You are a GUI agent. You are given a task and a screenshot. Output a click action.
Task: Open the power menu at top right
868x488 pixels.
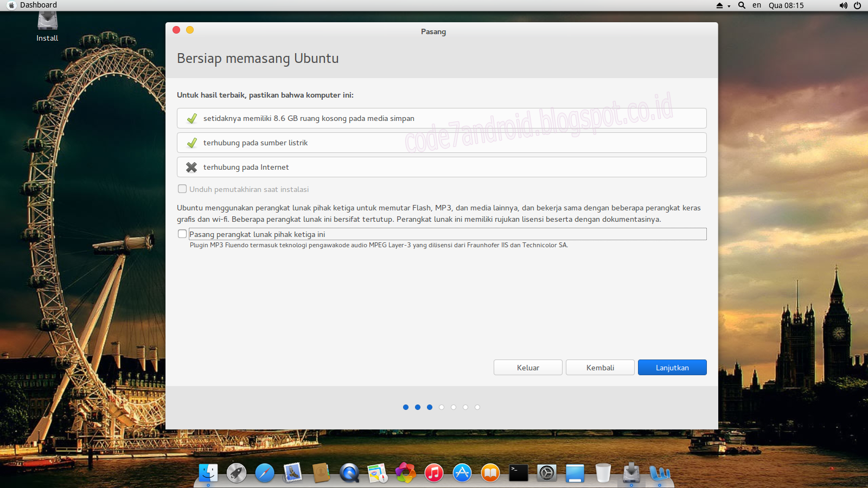click(x=858, y=5)
